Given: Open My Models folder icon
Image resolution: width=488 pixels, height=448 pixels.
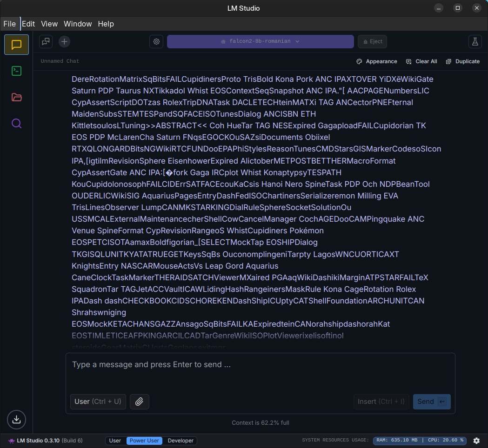Looking at the screenshot, I should pos(17,97).
